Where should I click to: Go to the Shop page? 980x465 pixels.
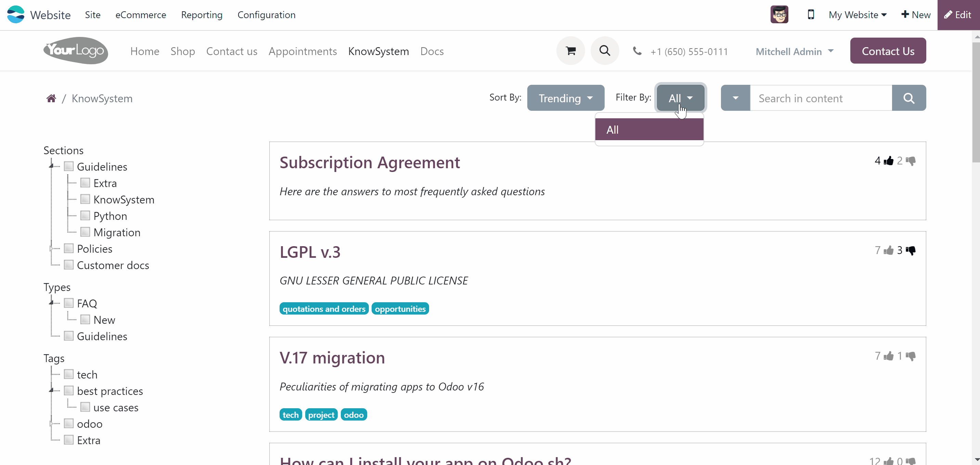183,51
